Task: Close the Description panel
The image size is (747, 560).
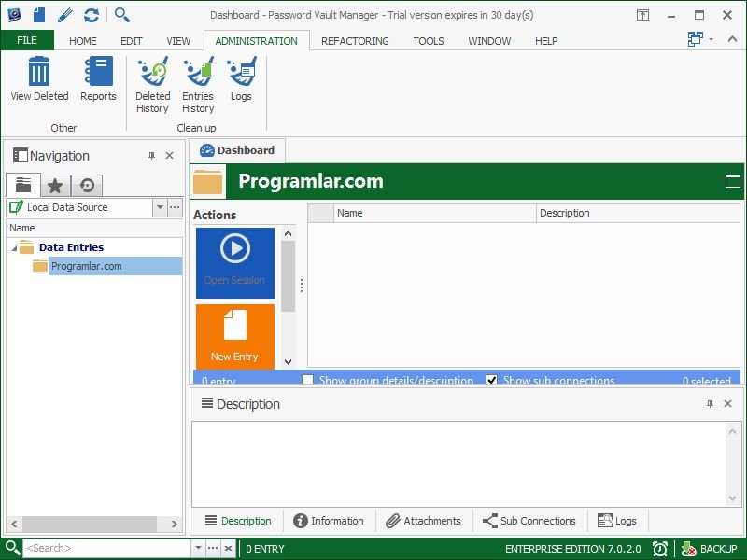Action: tap(727, 404)
